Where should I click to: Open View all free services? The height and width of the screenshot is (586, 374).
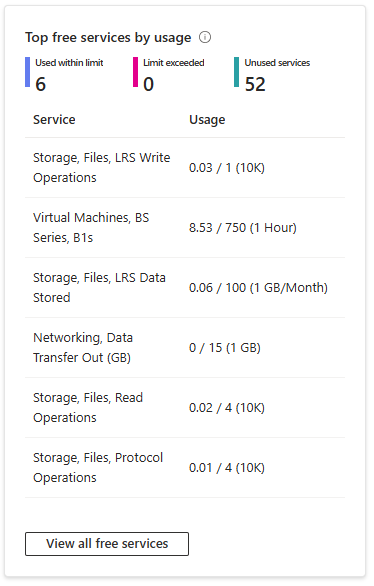[x=107, y=544]
